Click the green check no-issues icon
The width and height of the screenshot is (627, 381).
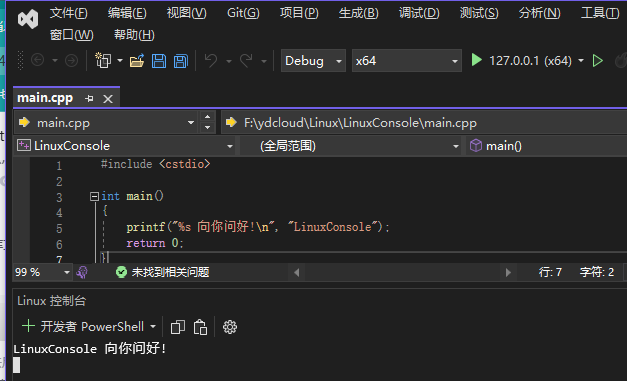click(x=121, y=272)
